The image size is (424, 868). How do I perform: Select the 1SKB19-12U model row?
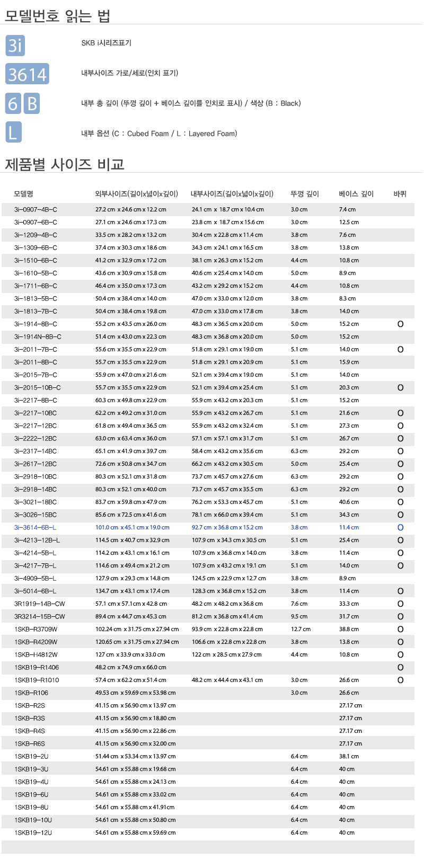point(33,833)
